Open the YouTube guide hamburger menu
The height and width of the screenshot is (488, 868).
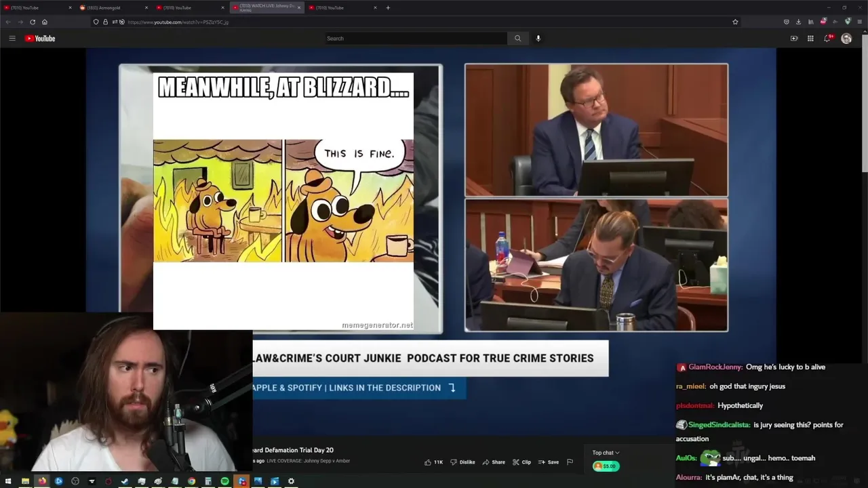click(12, 39)
